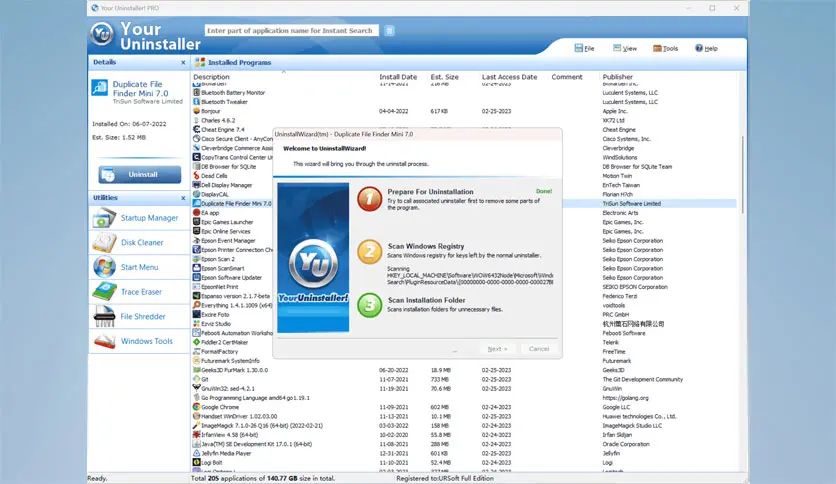Viewport: 836px width, 484px height.
Task: Open the File menu
Action: tap(584, 48)
